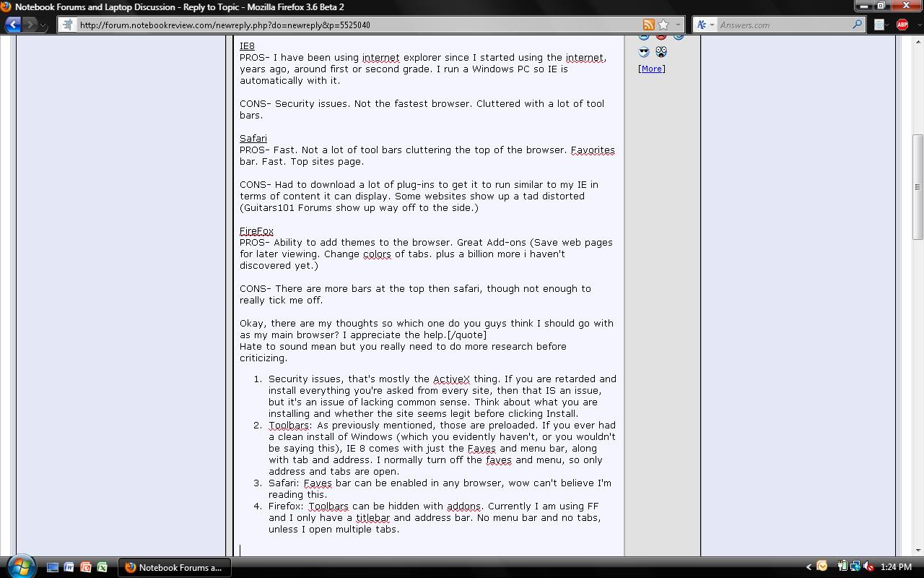Viewport: 924px width, 578px height.
Task: Launch Excel from the quick launch bar
Action: [x=103, y=568]
